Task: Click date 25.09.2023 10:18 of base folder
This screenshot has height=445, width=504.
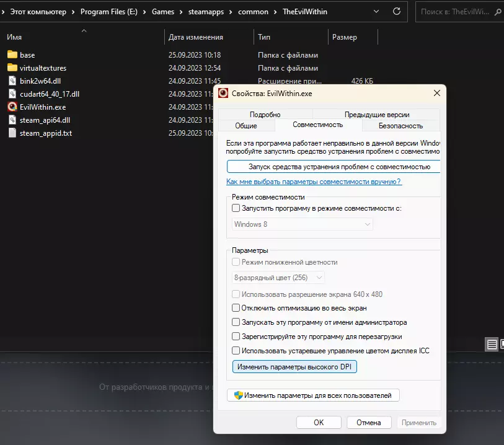Action: click(x=195, y=55)
